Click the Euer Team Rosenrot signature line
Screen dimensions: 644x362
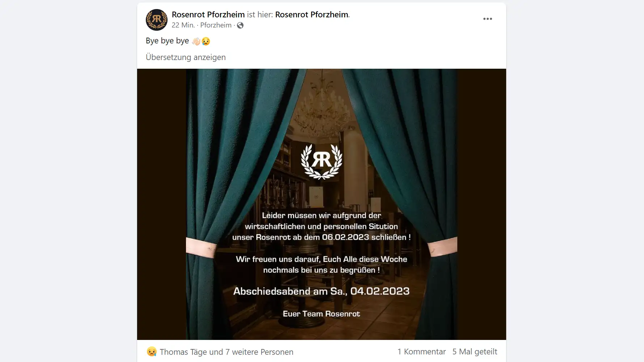coord(321,314)
